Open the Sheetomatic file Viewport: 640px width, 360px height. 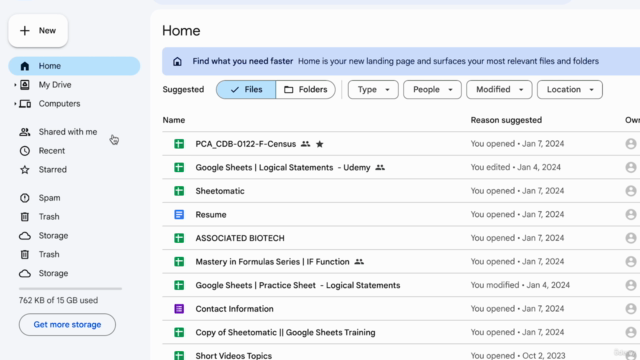tap(220, 191)
